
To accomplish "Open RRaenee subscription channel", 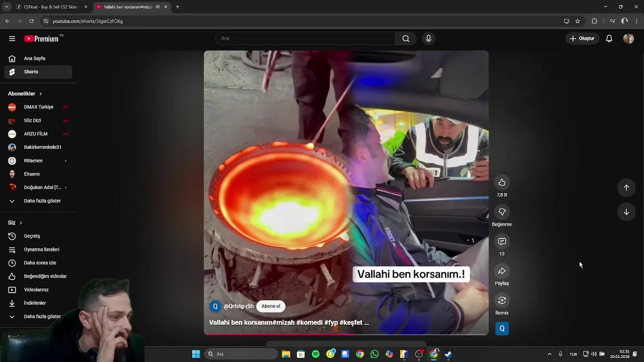I will [x=38, y=161].
